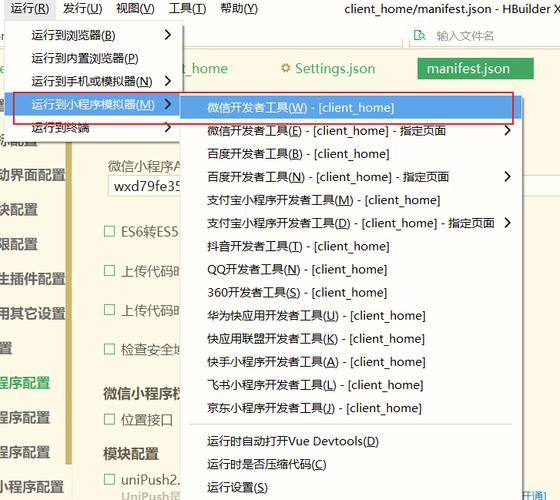Toggle the second 上传代码 checkbox
The height and width of the screenshot is (500, 560).
[109, 310]
